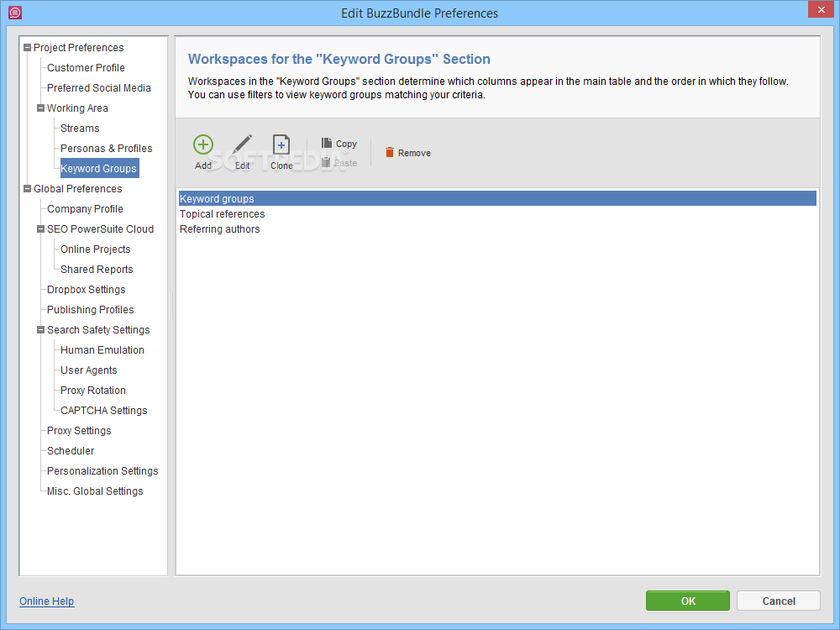Open Shared Reports settings
This screenshot has width=840, height=630.
point(97,270)
